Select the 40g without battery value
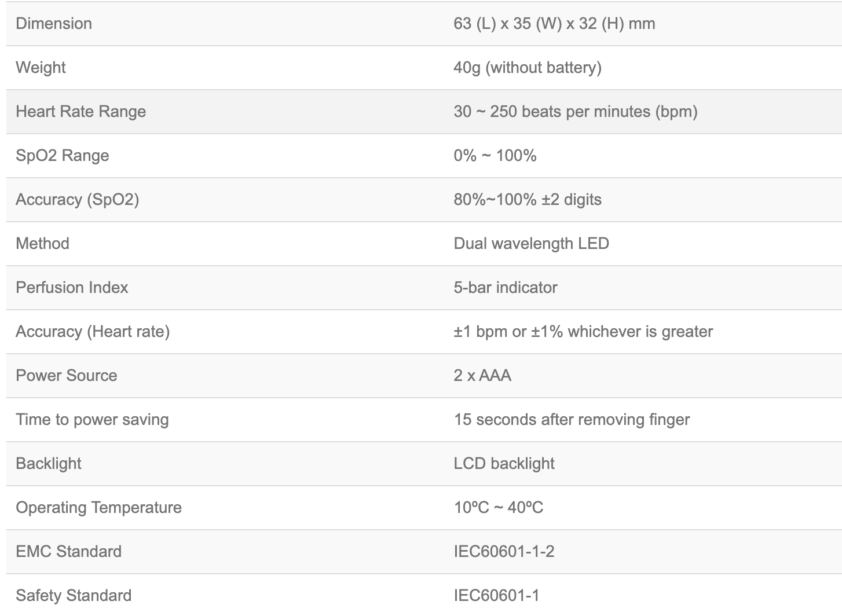 527,68
